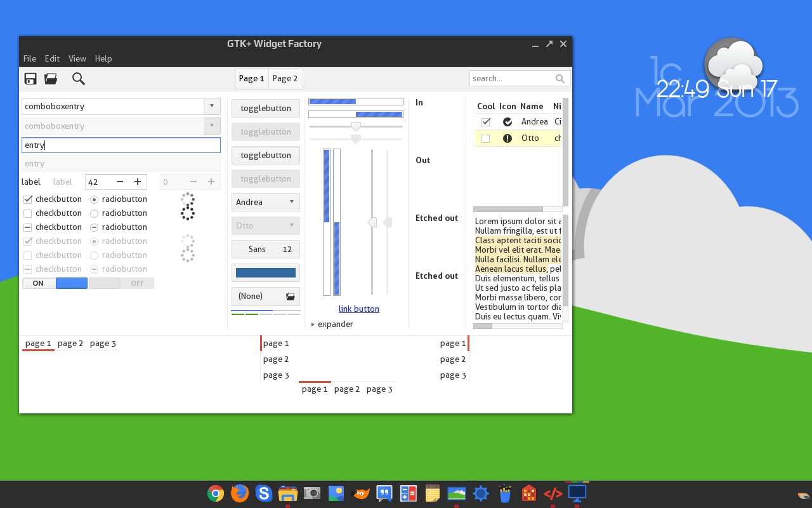This screenshot has width=812, height=508.
Task: Click the folder icon in the (None) file chooser
Action: click(x=291, y=297)
